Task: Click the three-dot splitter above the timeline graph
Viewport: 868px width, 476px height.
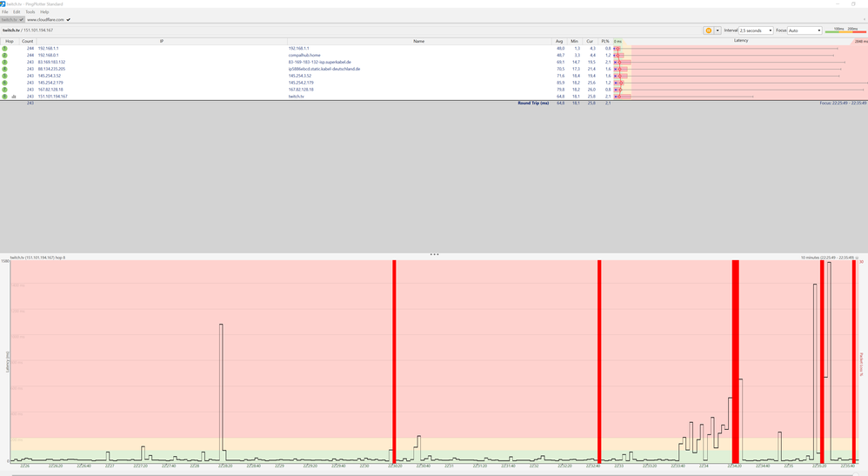Action: pos(435,254)
